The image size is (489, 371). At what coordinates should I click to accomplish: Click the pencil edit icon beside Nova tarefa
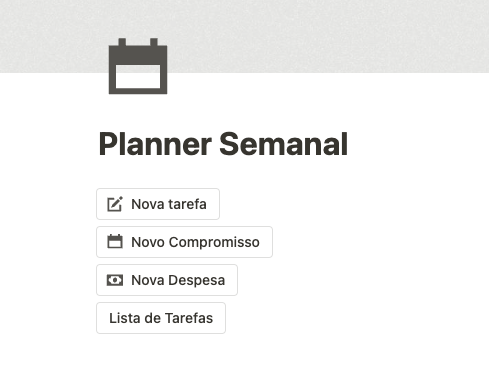tap(115, 204)
